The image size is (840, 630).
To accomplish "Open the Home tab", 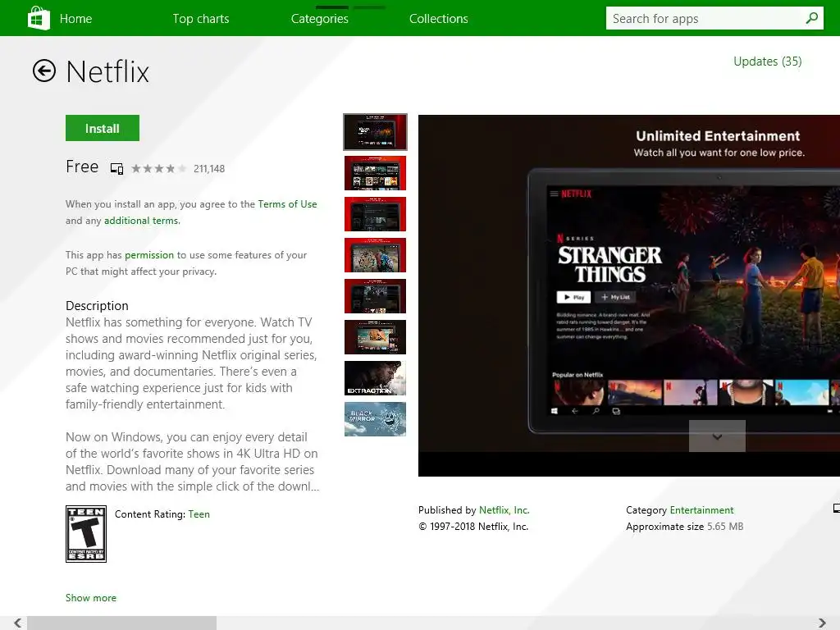I will 75,19.
